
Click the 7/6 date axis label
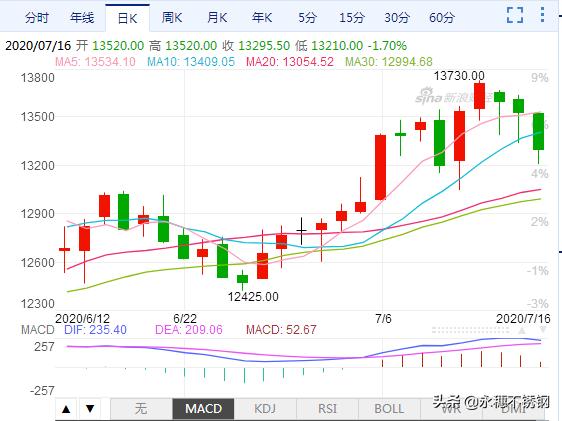click(383, 319)
